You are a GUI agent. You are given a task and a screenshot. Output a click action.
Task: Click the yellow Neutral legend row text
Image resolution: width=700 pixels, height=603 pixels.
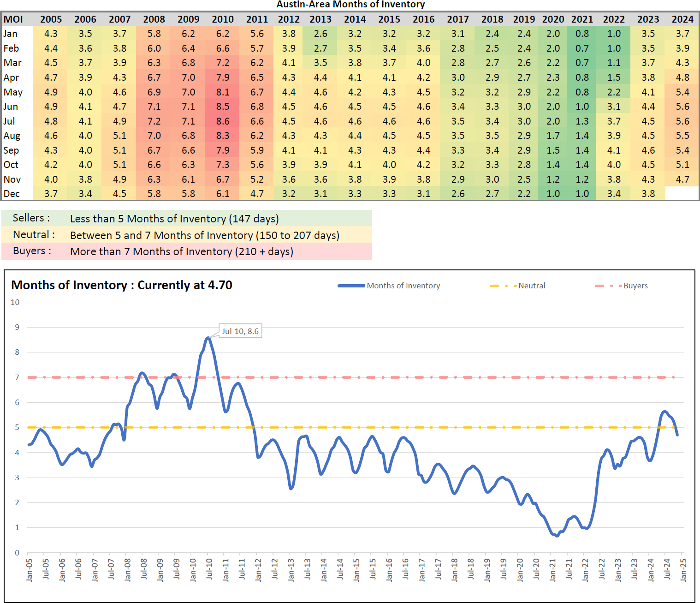click(x=204, y=235)
